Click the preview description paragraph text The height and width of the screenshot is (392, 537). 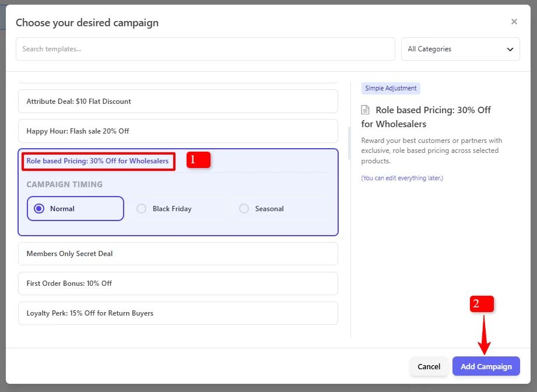(x=431, y=150)
